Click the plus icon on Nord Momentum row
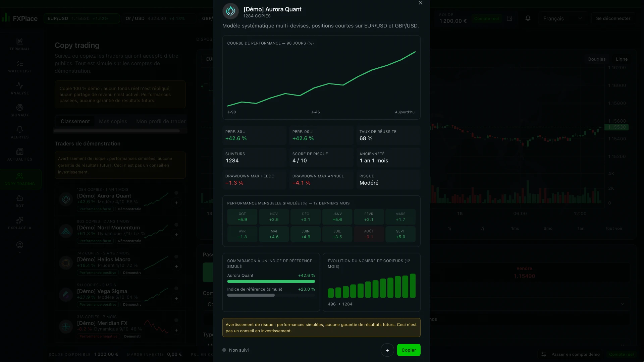The width and height of the screenshot is (644, 362). [x=176, y=235]
